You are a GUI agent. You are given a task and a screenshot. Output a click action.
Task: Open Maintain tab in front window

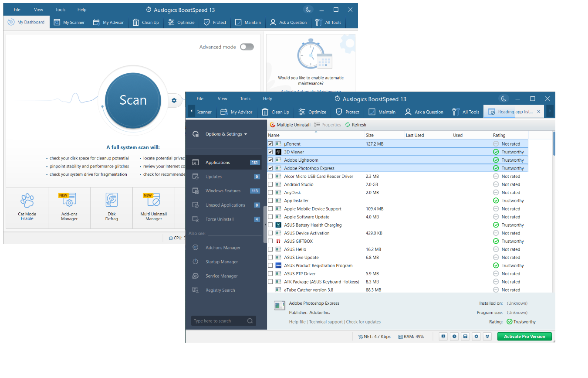click(382, 112)
